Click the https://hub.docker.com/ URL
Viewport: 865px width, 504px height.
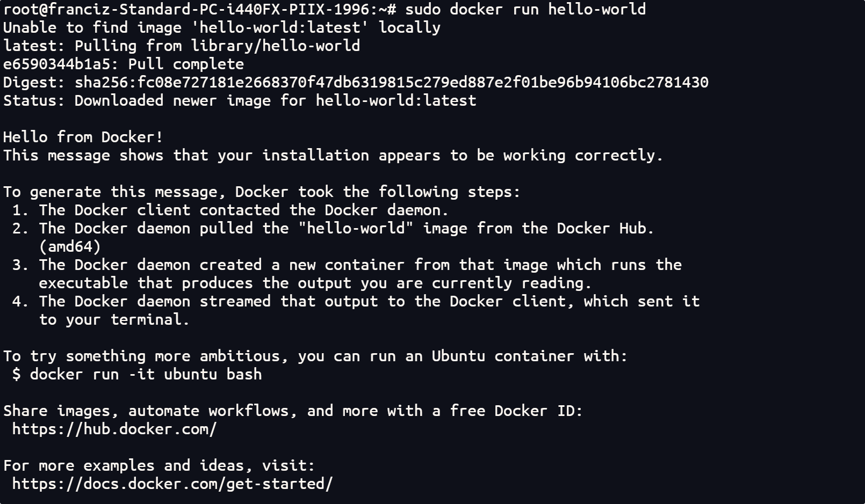114,429
